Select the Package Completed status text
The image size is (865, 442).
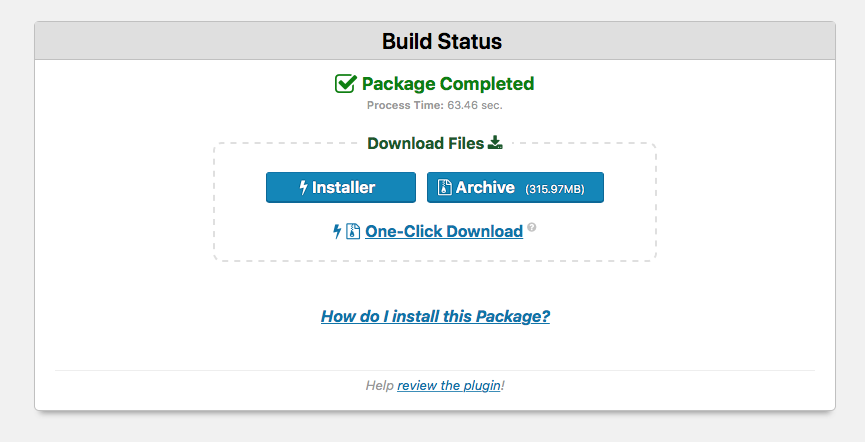click(x=448, y=84)
